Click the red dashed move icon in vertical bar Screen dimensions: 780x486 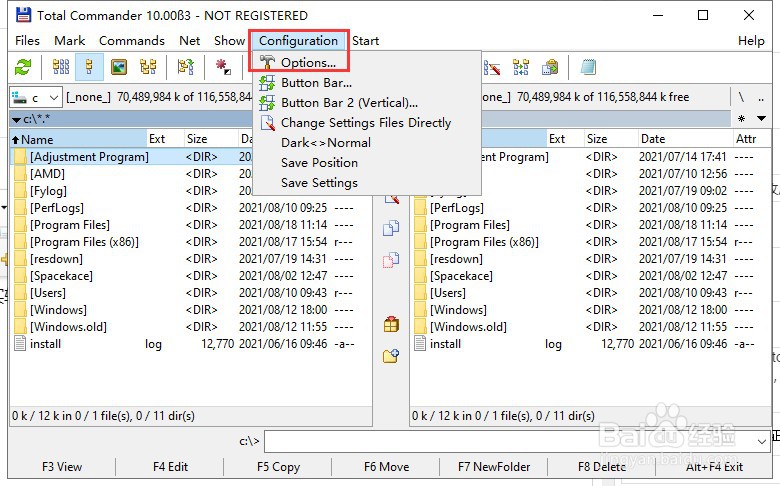point(391,260)
